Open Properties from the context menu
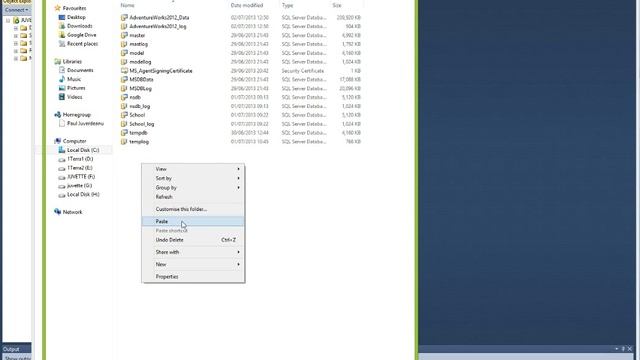Viewport: 640px width, 360px height. (x=193, y=277)
